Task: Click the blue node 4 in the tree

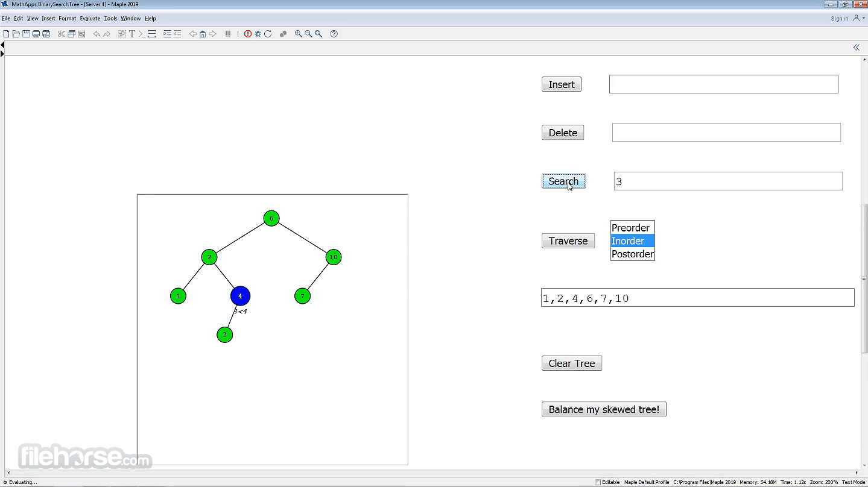Action: pos(240,296)
